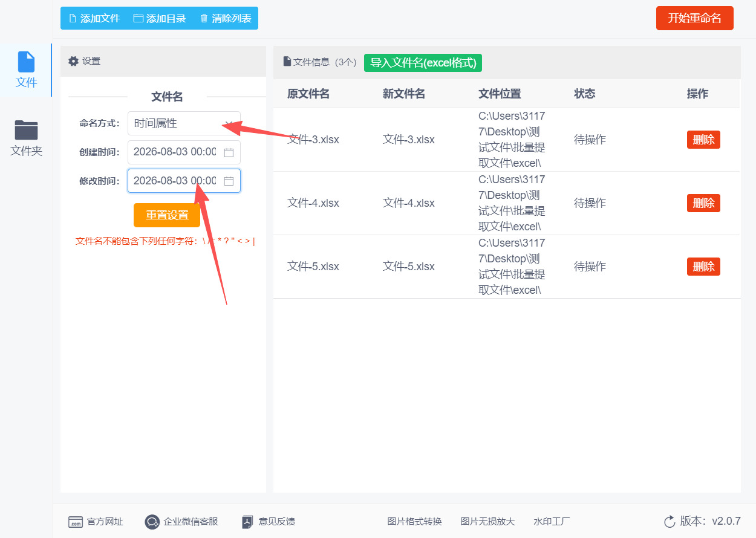This screenshot has width=756, height=538.
Task: Open 官方网址 website icon link
Action: pyautogui.click(x=76, y=522)
